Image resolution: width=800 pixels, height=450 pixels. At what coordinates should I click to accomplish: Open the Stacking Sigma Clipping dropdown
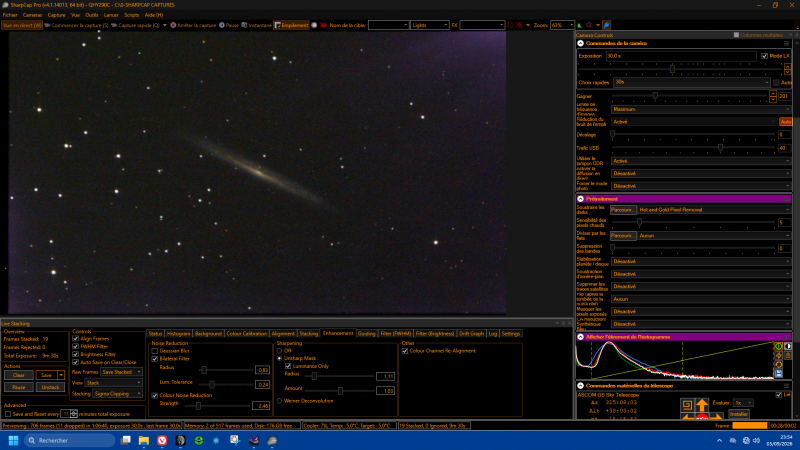click(118, 394)
